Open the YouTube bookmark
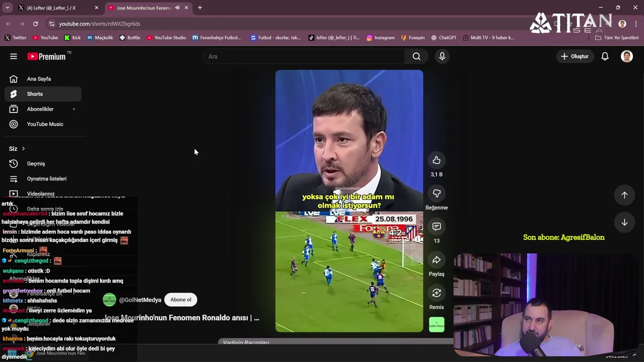The width and height of the screenshot is (644, 362). 45,38
